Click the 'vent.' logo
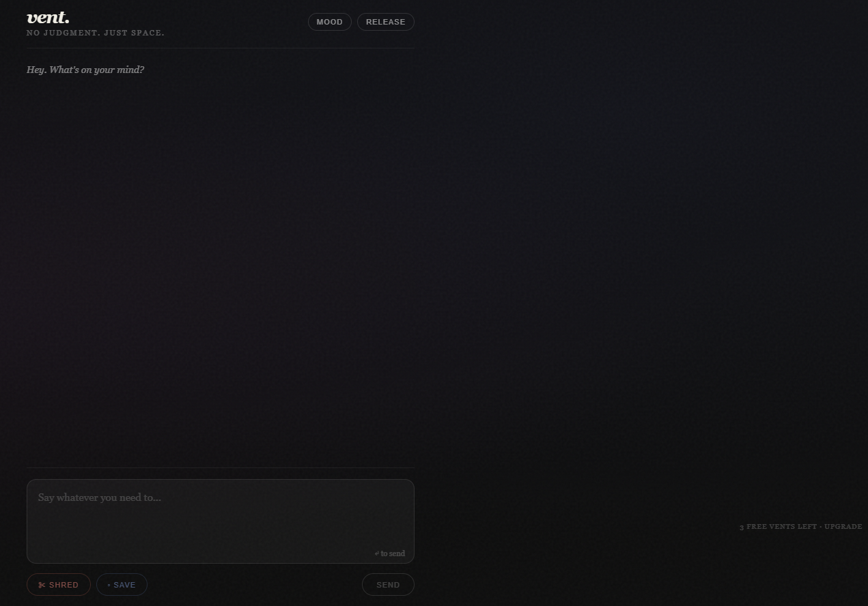Viewport: 868px width, 606px height. click(x=48, y=17)
